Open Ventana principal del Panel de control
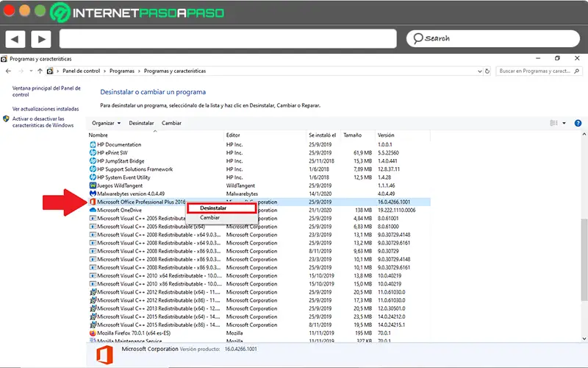588x368 pixels. tap(46, 91)
